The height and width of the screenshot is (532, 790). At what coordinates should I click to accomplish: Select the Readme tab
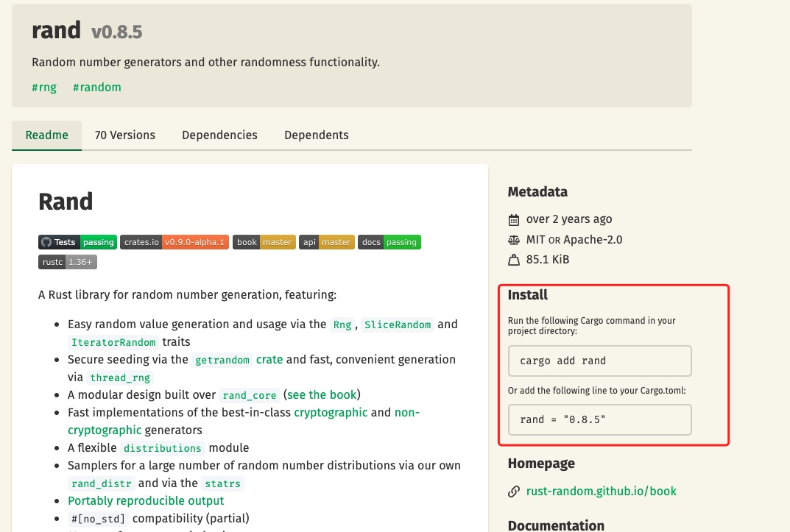(x=47, y=135)
